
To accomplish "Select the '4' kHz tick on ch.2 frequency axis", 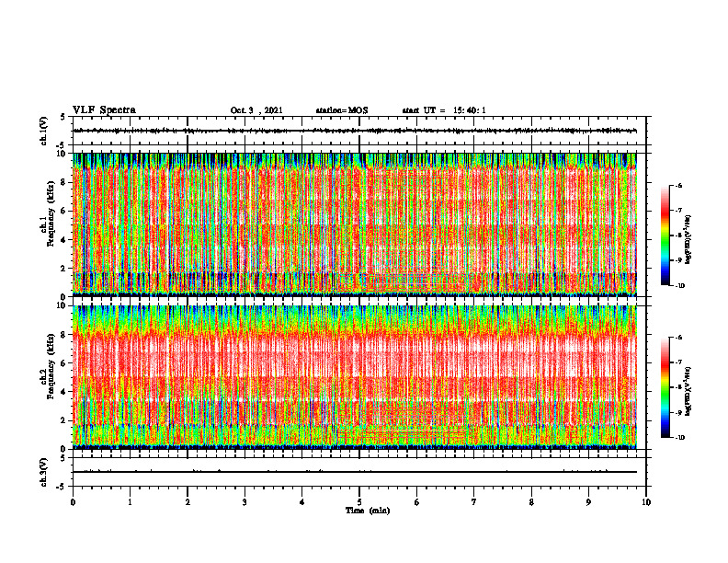I will pyautogui.click(x=64, y=392).
